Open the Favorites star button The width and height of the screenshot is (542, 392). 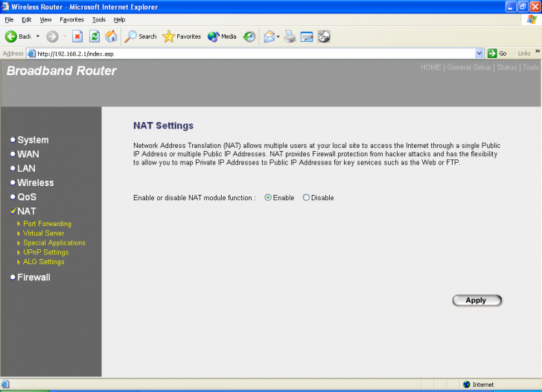182,36
